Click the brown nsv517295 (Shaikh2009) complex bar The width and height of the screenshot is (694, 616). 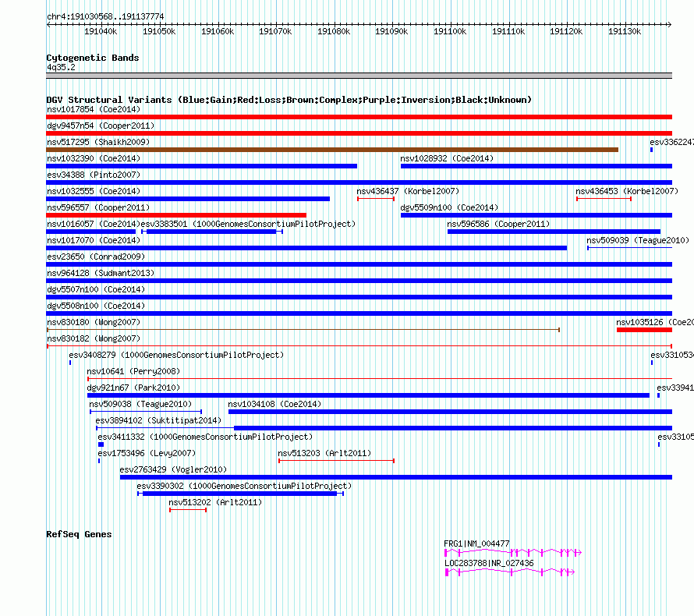[332, 150]
